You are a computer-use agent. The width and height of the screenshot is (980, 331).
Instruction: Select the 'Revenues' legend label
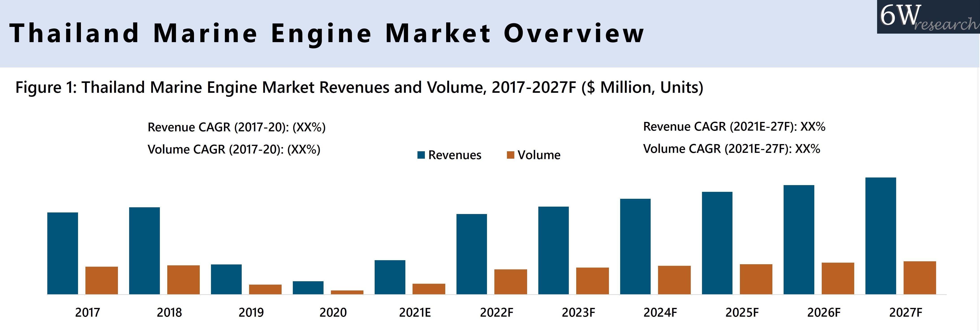point(455,155)
